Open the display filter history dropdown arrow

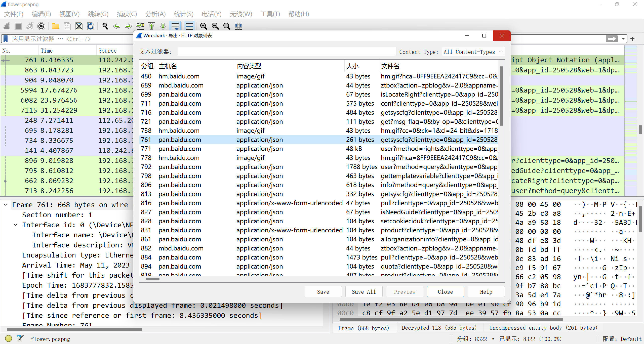(x=623, y=39)
